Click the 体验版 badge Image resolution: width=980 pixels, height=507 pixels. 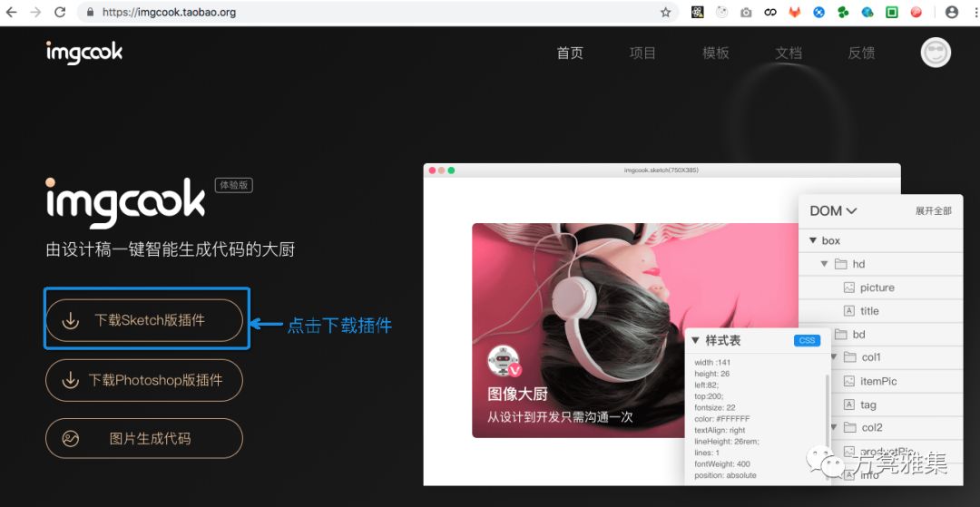pyautogui.click(x=234, y=185)
